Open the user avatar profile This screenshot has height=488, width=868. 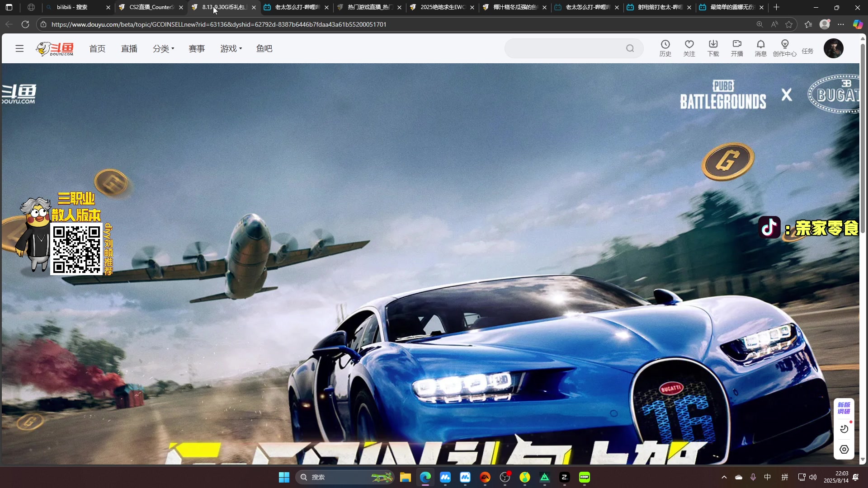(x=833, y=48)
